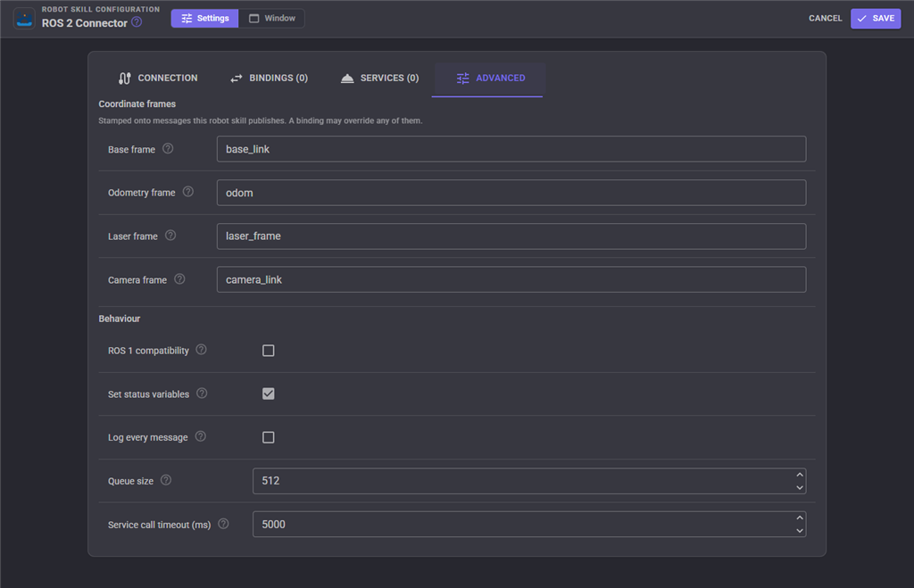
Task: Show help for Set status variables
Action: 202,393
